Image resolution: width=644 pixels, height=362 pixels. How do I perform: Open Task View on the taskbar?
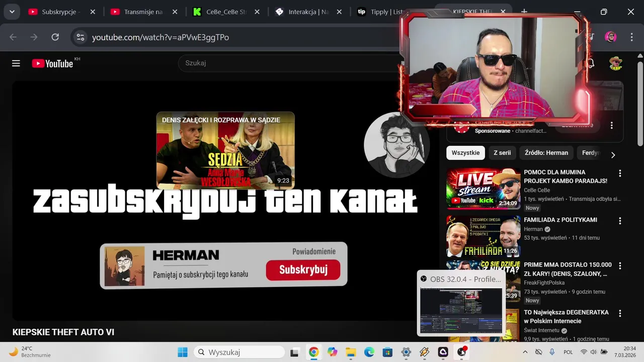point(294,352)
